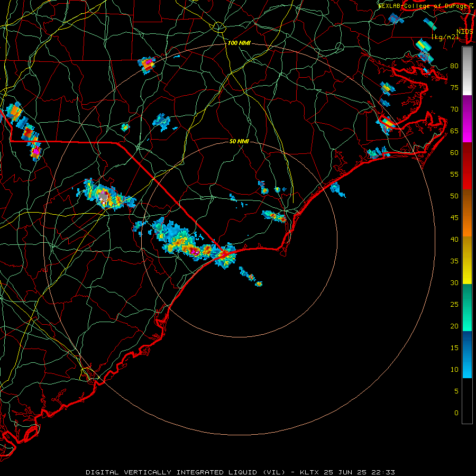Click the 30 value on the color scale
Screen dimensions: 476x476
(x=454, y=282)
